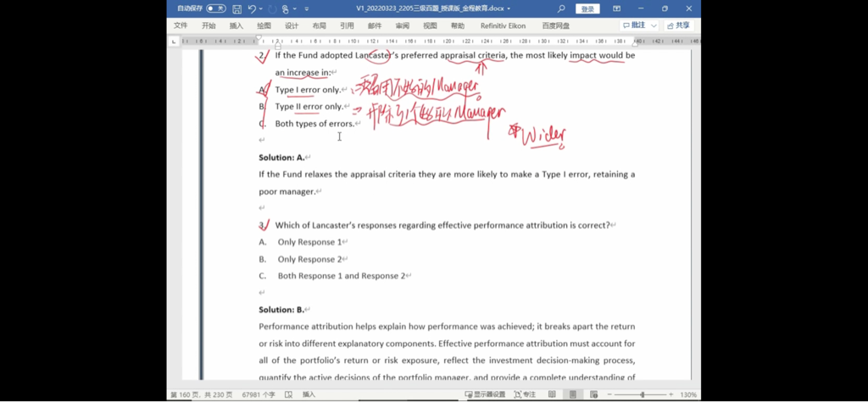
Task: Open 显示器设置 display settings
Action: [x=486, y=395]
